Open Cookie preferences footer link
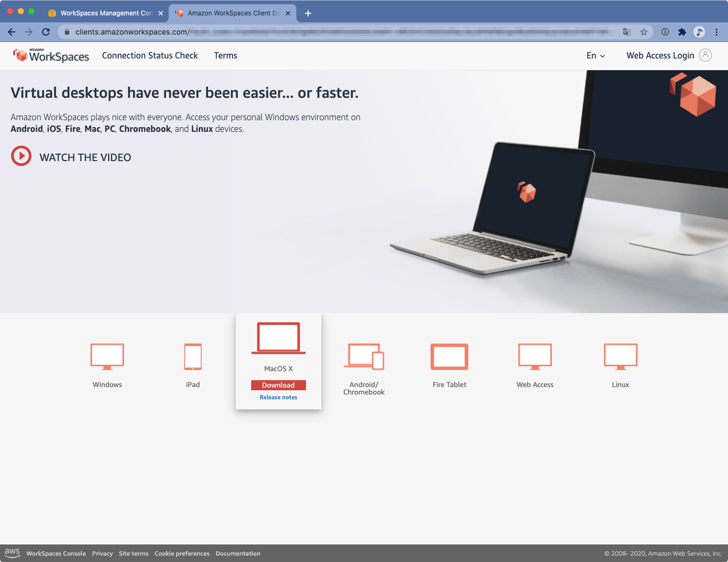Screen dimensions: 728x562 coord(182,553)
